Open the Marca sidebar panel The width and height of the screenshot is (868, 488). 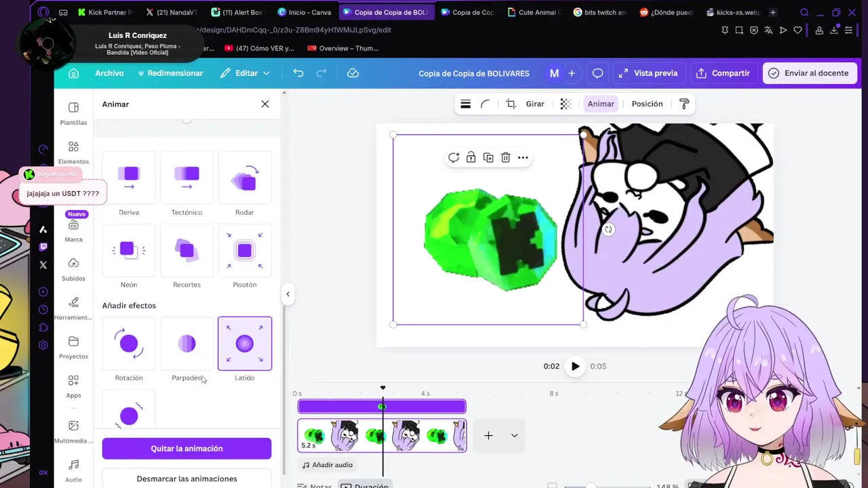pyautogui.click(x=73, y=230)
